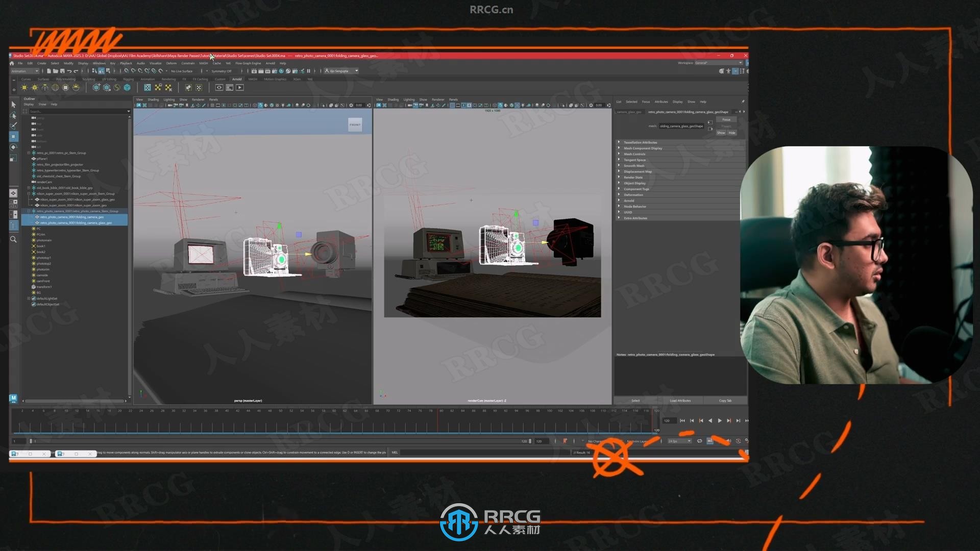Click the Show button in Attribute Editor
The height and width of the screenshot is (551, 980).
click(721, 133)
